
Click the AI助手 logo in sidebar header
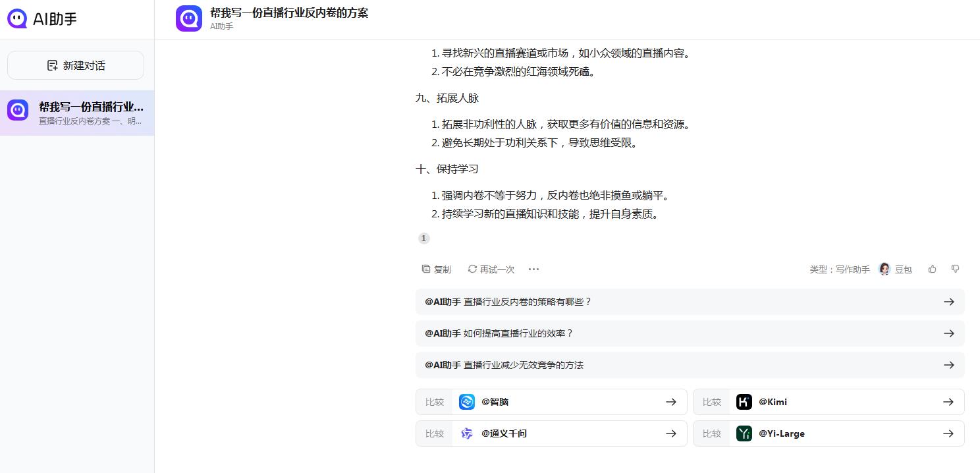(x=42, y=19)
